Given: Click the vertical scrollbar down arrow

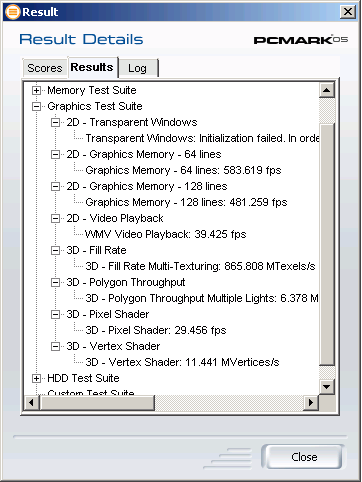Looking at the screenshot, I should pyautogui.click(x=327, y=387).
